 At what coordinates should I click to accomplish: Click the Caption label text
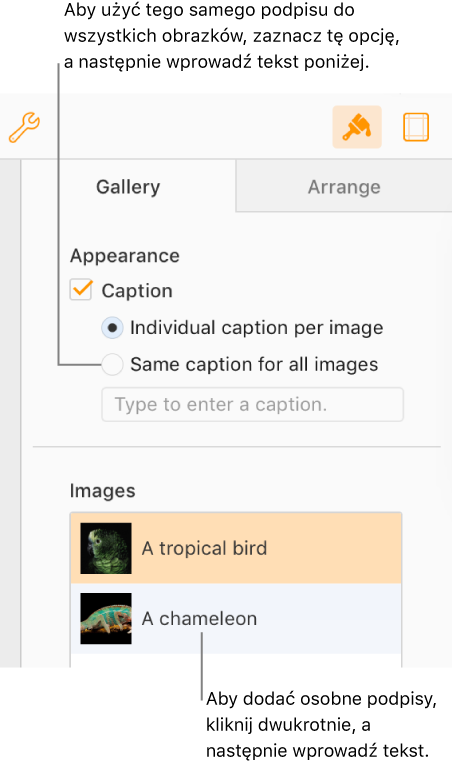point(137,290)
